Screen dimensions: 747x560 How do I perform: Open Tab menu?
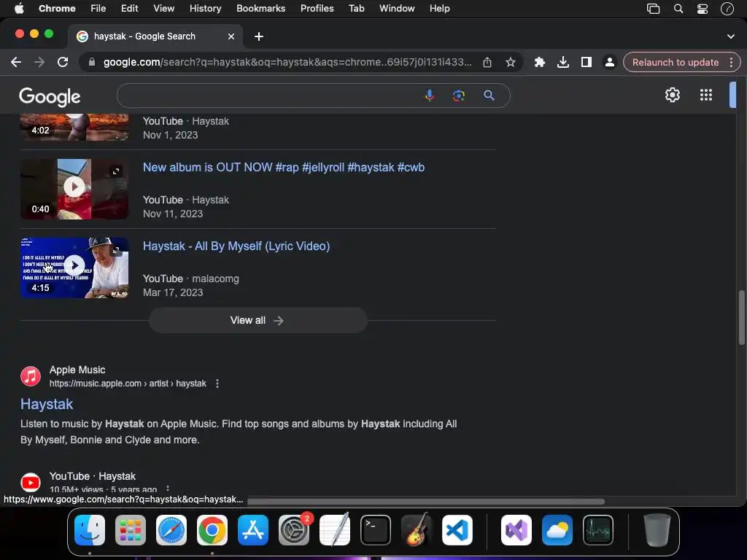(x=356, y=8)
